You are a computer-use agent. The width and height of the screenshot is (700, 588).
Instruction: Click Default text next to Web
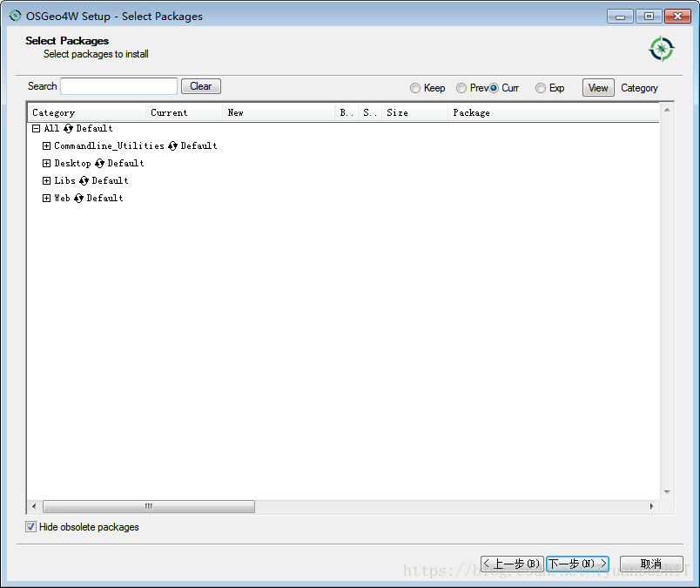click(x=104, y=199)
